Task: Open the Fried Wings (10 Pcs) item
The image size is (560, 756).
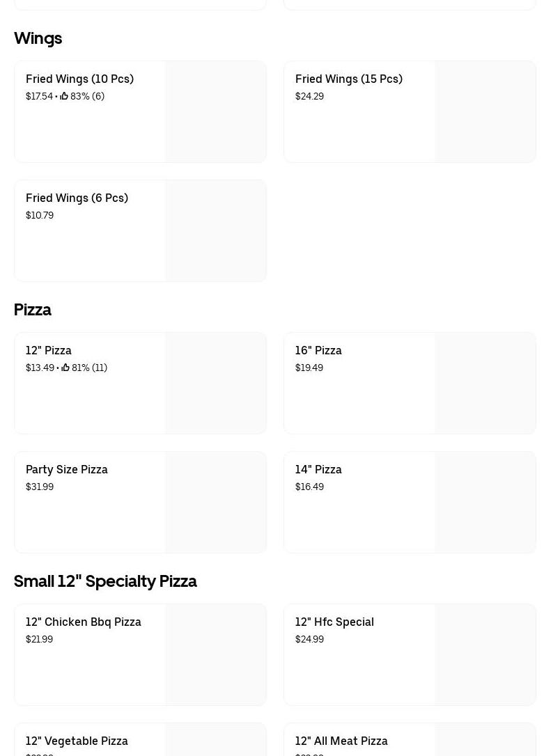Action: point(79,79)
